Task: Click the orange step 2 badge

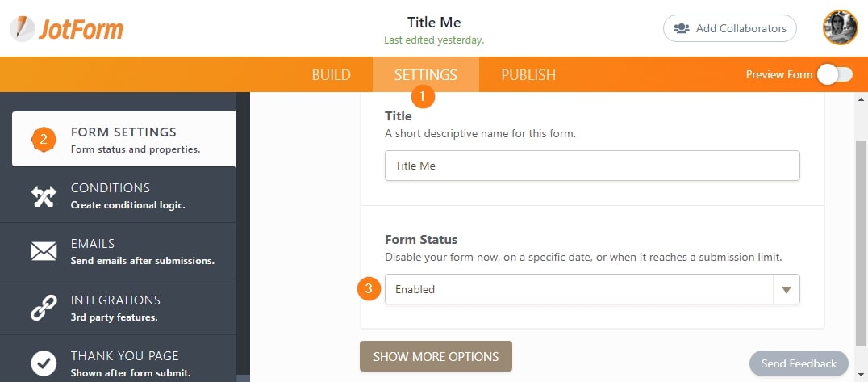Action: pos(44,140)
